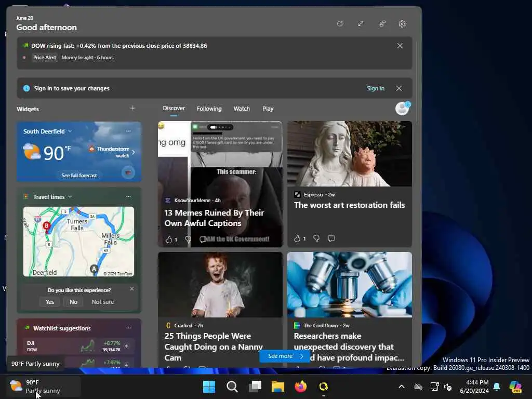
Task: Switch to the Following tab
Action: [209, 109]
